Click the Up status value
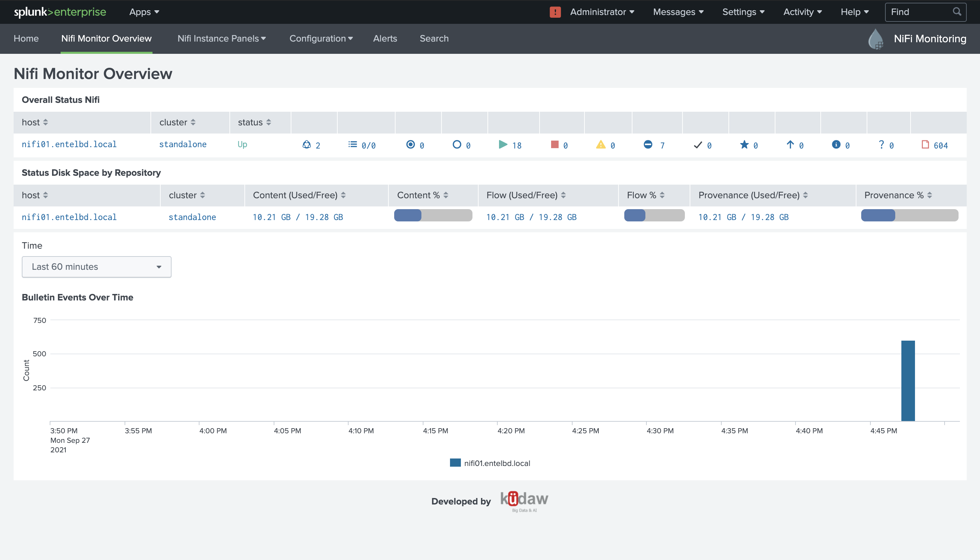The image size is (980, 560). point(242,144)
